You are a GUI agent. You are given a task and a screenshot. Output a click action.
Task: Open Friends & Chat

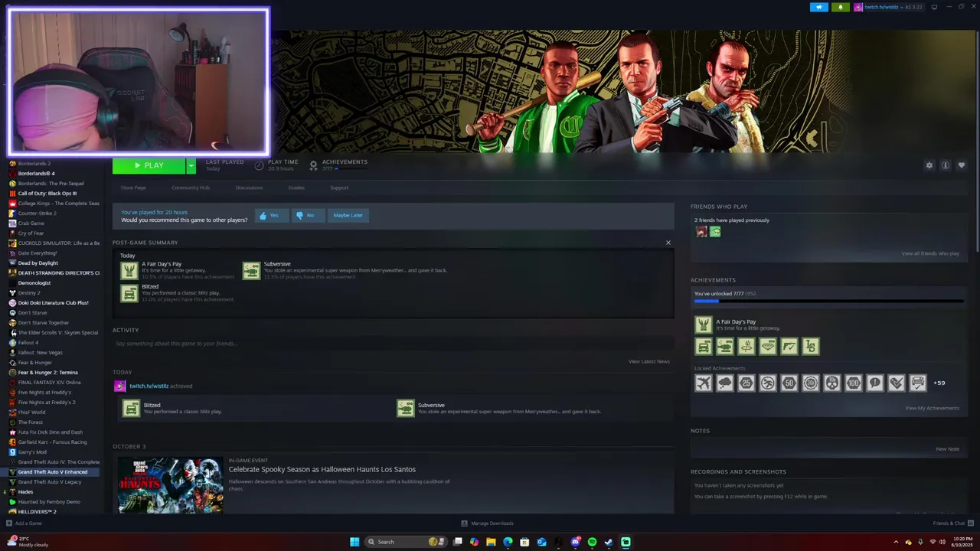coord(952,523)
